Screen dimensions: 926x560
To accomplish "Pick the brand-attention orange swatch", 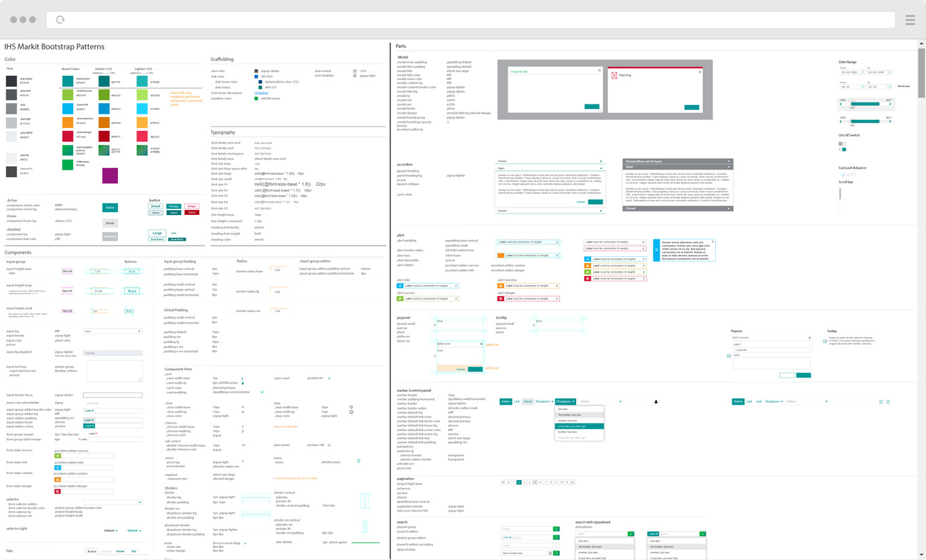I will tap(68, 122).
